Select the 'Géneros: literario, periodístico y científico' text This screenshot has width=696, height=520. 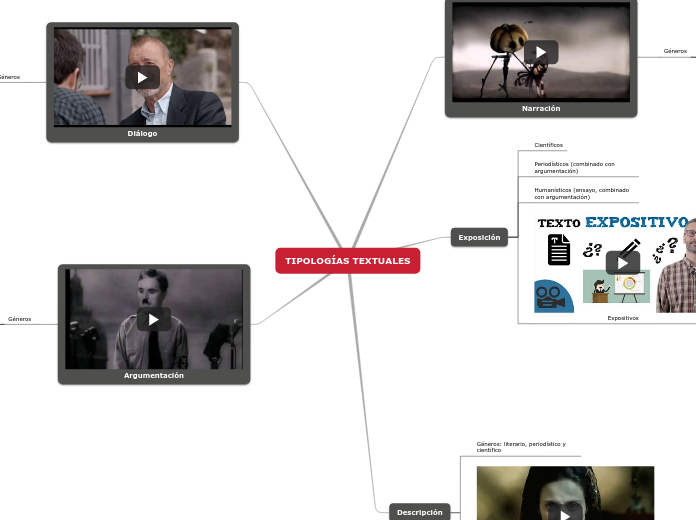tap(520, 447)
